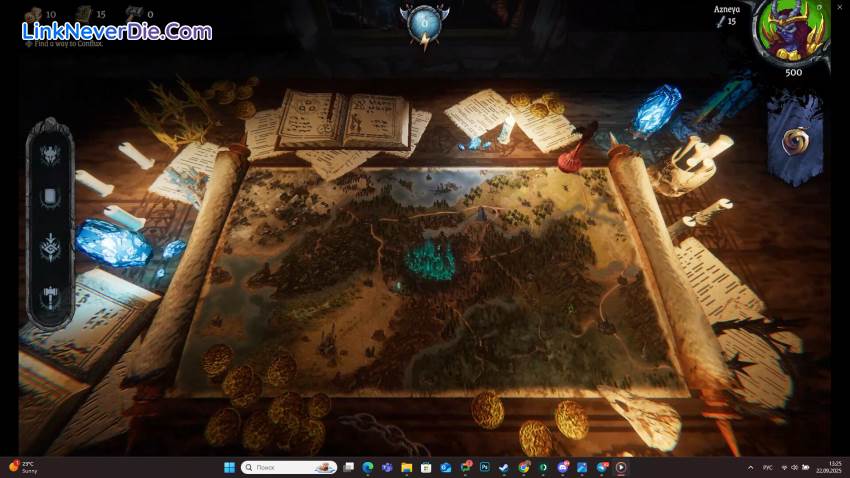The height and width of the screenshot is (478, 850).
Task: Open Google Chrome from the taskbar
Action: tap(523, 467)
